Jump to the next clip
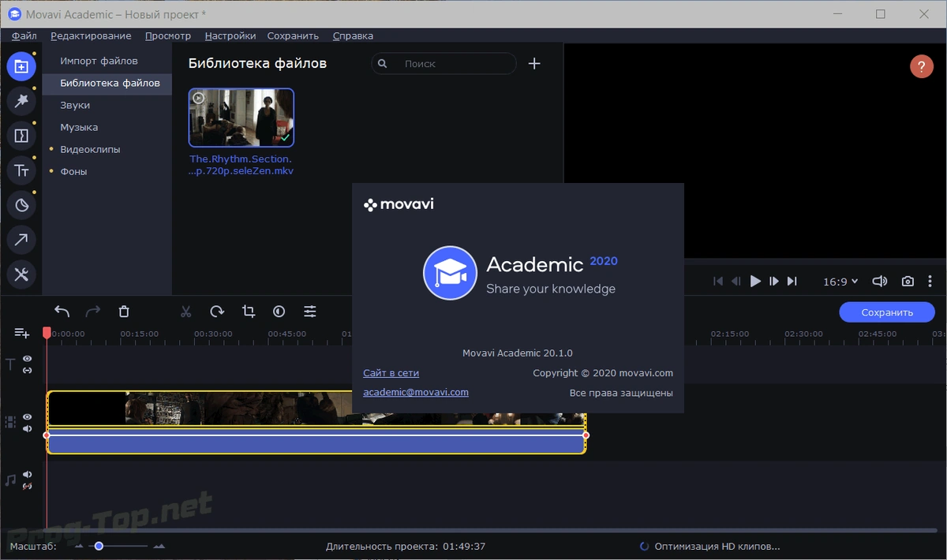Viewport: 947px width, 560px height. 792,282
